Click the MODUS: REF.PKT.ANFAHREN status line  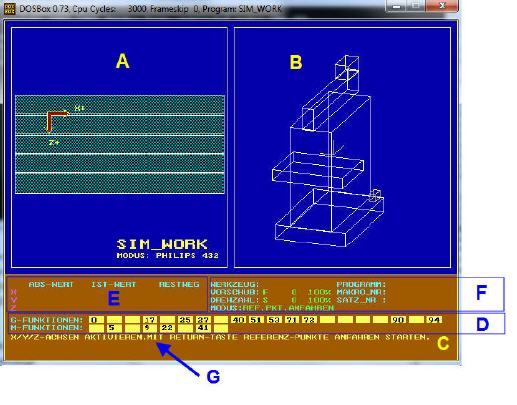tap(272, 308)
